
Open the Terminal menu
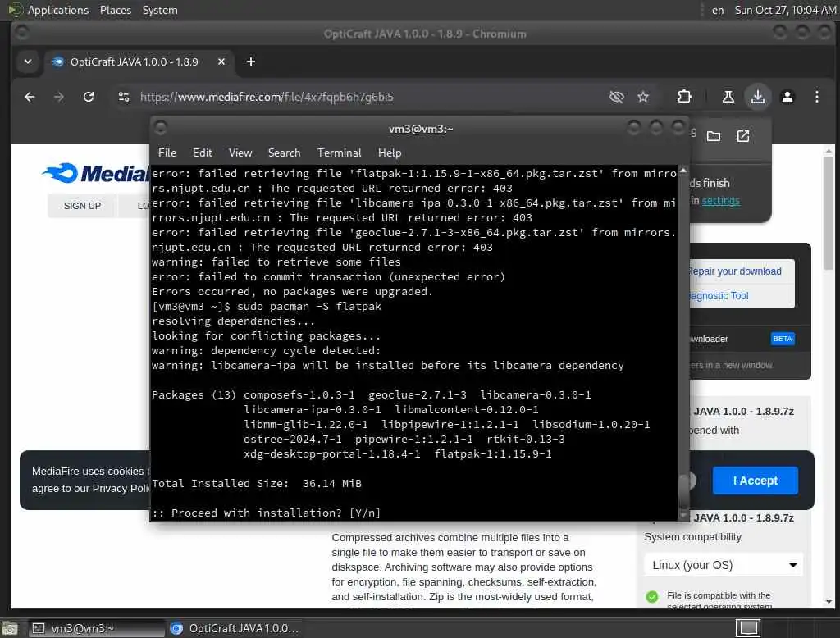(339, 153)
